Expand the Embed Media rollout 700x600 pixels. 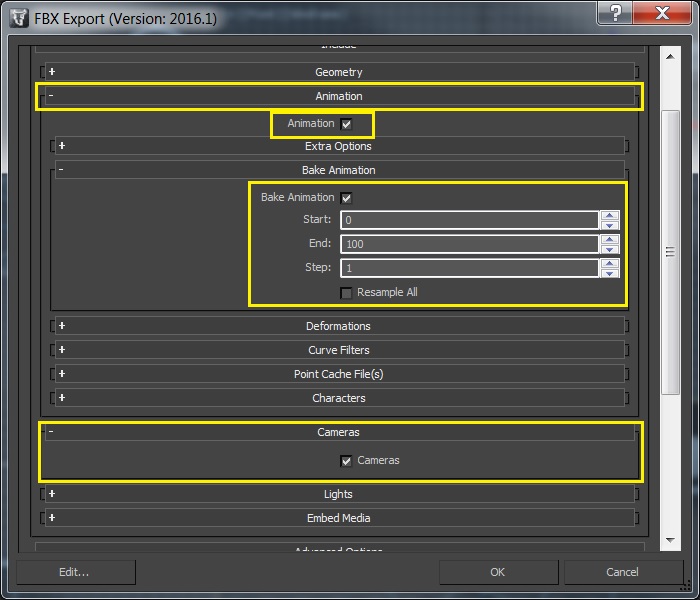339,518
